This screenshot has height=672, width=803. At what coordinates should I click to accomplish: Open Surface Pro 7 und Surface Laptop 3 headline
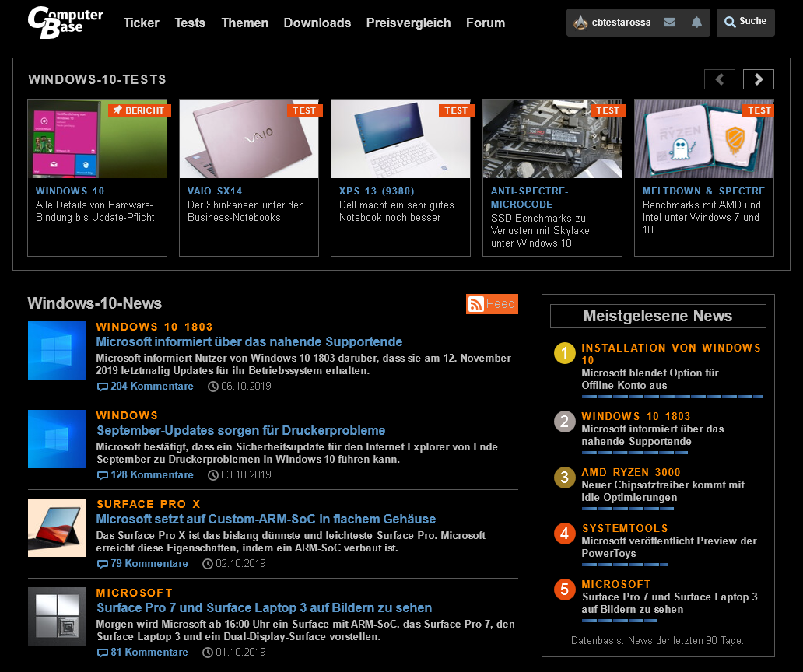pyautogui.click(x=265, y=608)
